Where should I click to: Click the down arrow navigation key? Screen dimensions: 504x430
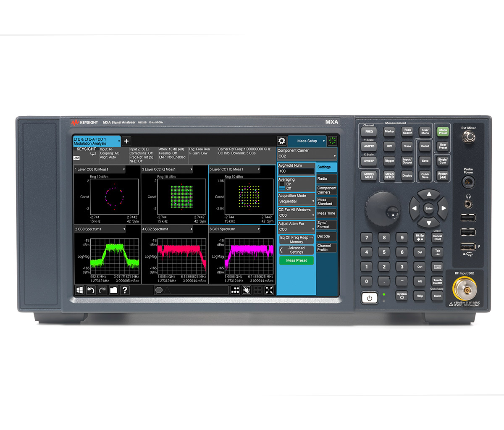click(x=429, y=223)
